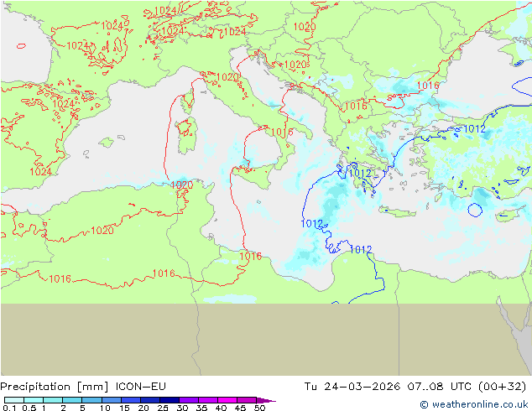532x411 pixels.
Task: Select the magenta legend swatch between 40 and 45
Action: pos(227,400)
